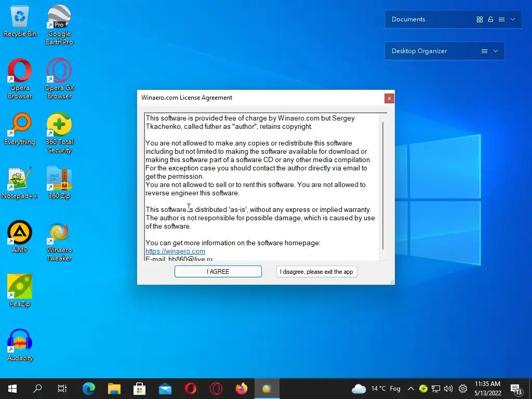Open Microsoft Store from the taskbar
The image size is (532, 399).
click(x=139, y=389)
